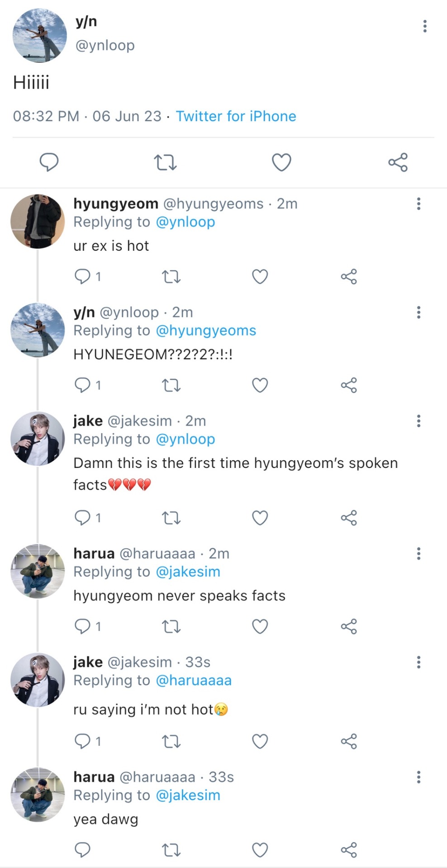Share the main "Hiiiii" tweet
Screen dimensions: 447x868
point(398,162)
